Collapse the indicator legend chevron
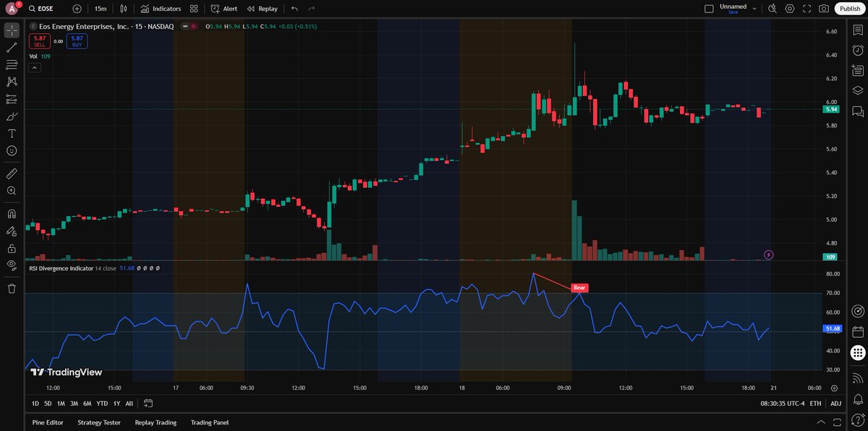Viewport: 868px width, 431px height. 35,67
